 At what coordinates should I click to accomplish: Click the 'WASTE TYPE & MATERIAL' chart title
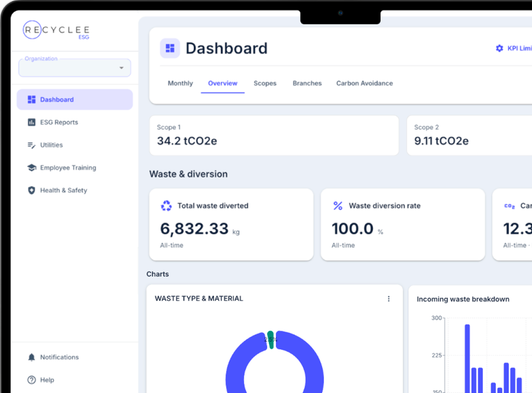(x=199, y=299)
